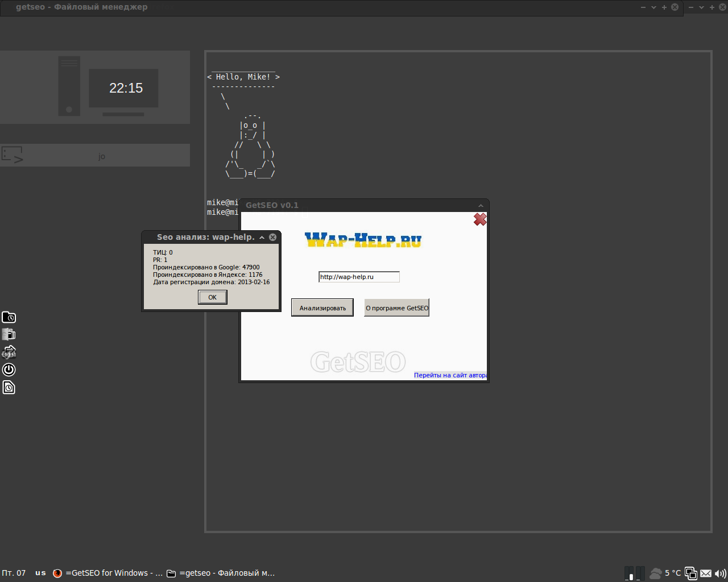This screenshot has height=582, width=728.
Task: Click the 'jo' label in the desktop widget
Action: 102,156
